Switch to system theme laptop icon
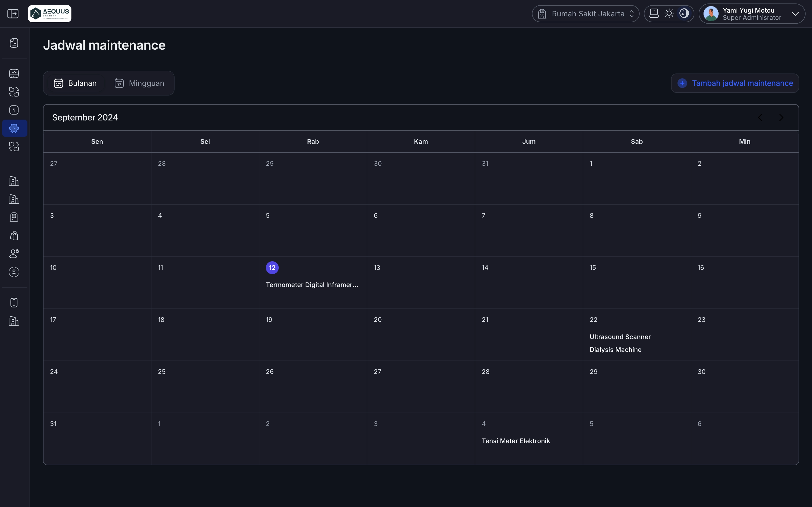The height and width of the screenshot is (507, 812). click(x=654, y=13)
